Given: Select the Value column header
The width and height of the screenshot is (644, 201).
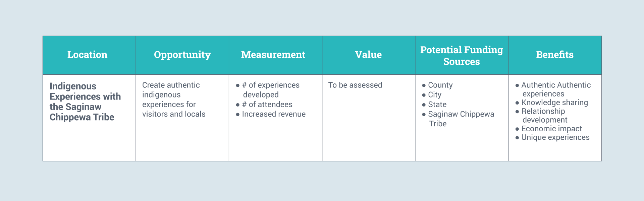Looking at the screenshot, I should 368,55.
